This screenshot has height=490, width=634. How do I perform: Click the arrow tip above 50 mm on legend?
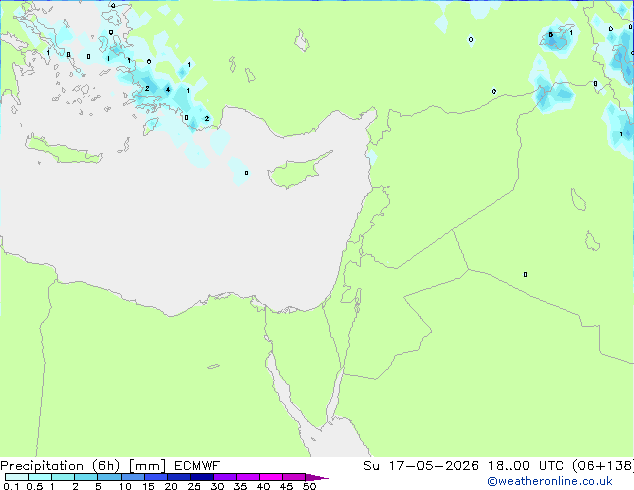(317, 477)
